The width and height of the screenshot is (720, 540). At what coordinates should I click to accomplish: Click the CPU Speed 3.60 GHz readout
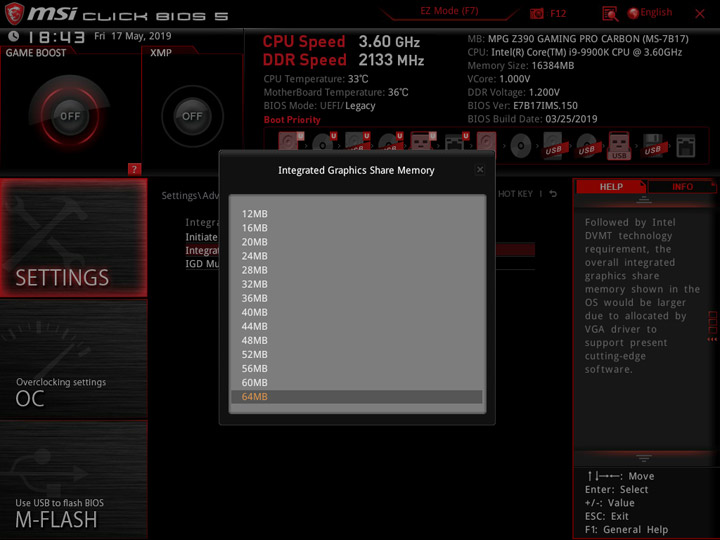[341, 42]
